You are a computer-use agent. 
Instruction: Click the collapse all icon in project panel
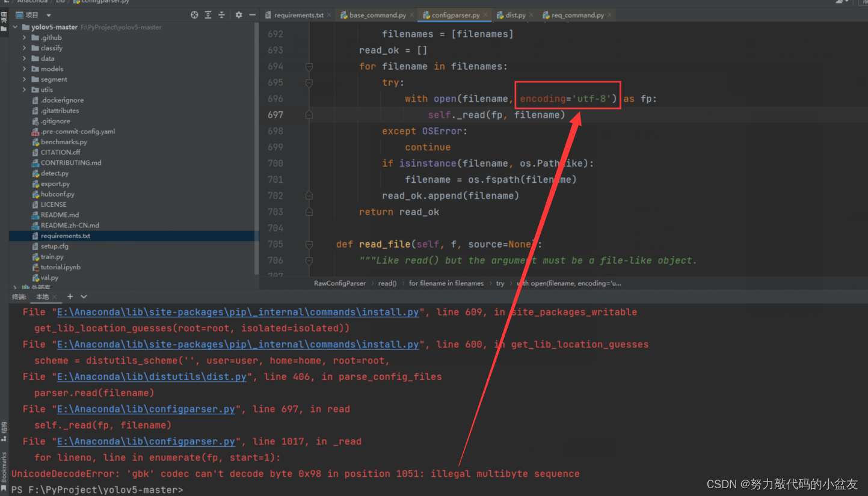(221, 15)
